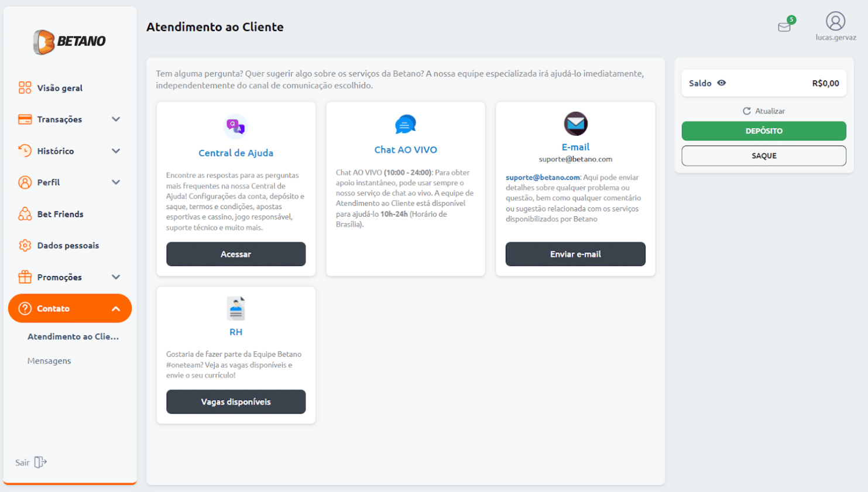Click the Betano logo

[69, 42]
